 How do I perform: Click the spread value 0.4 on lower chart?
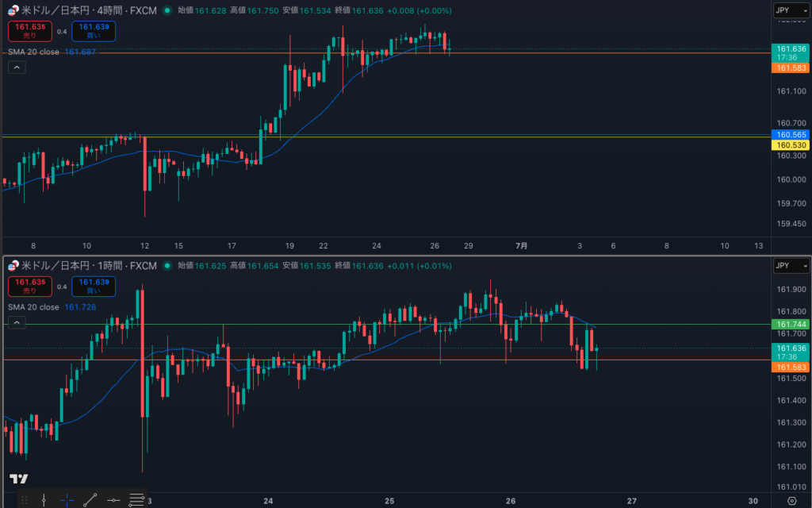pyautogui.click(x=62, y=287)
